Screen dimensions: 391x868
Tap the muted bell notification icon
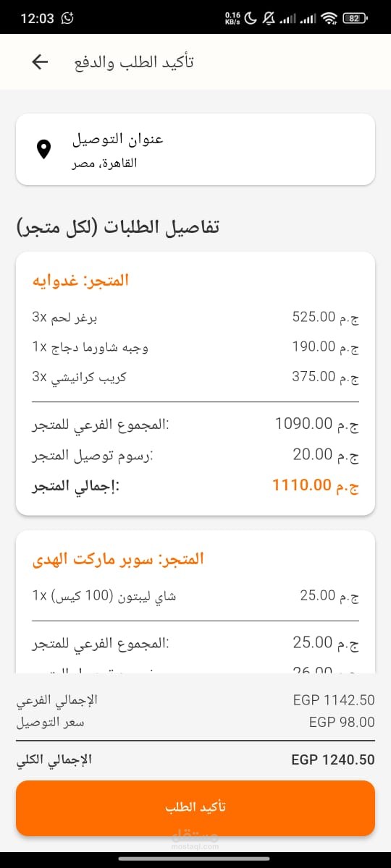[269, 18]
